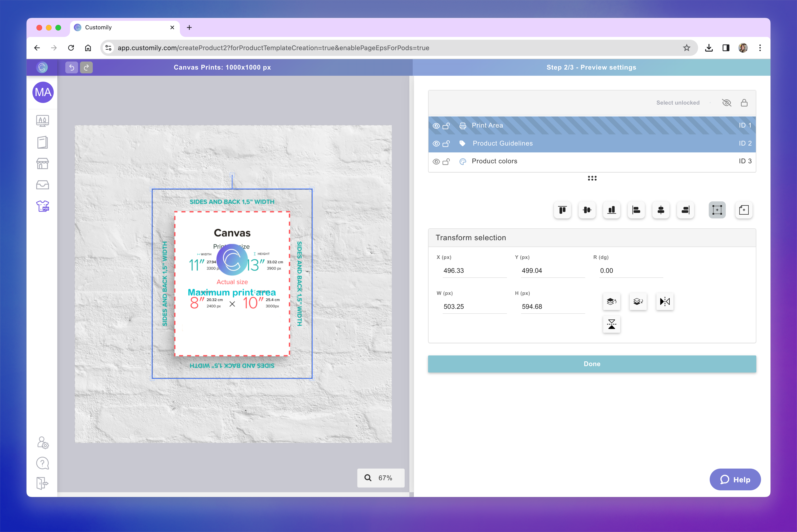797x532 pixels.
Task: Click the six-dot panel resize handle
Action: 592,178
